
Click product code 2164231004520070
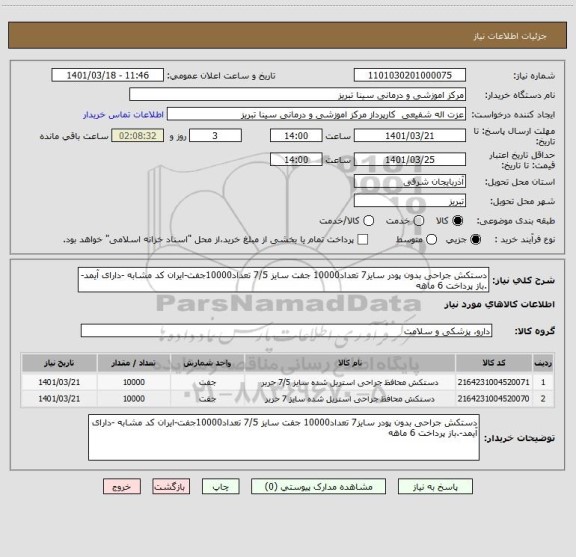pyautogui.click(x=494, y=399)
